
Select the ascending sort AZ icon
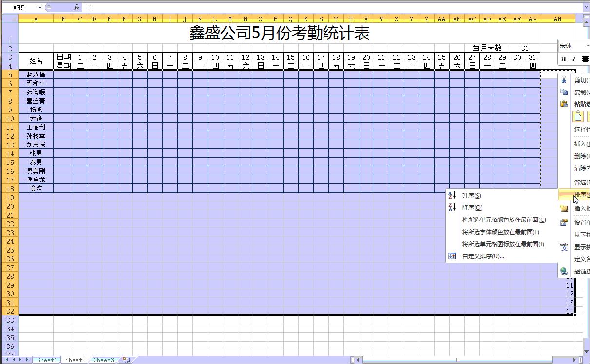(x=451, y=195)
